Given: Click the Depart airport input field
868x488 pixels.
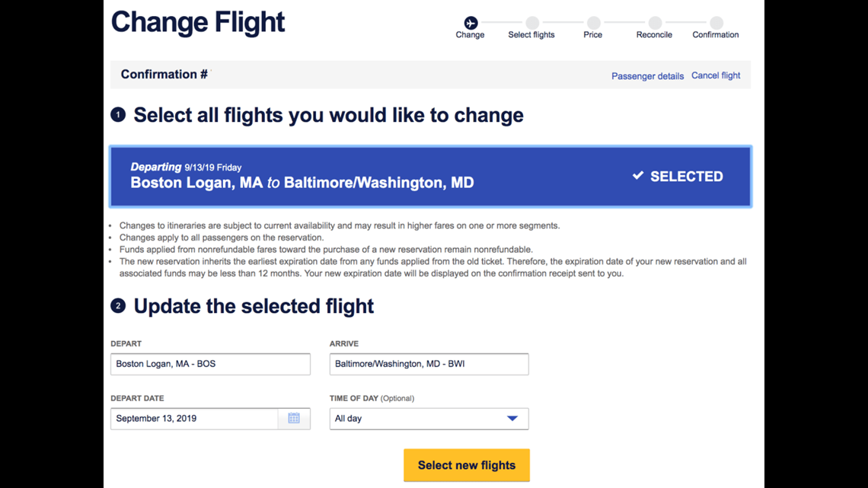Looking at the screenshot, I should (210, 364).
